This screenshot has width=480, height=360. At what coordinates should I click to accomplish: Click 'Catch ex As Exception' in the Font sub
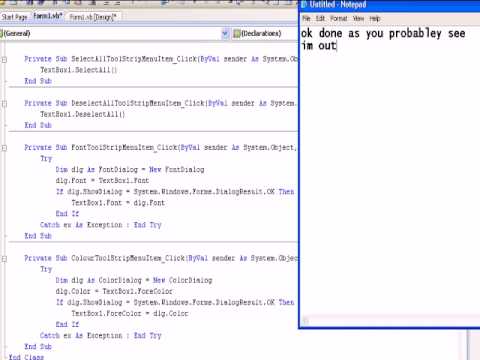pyautogui.click(x=81, y=225)
